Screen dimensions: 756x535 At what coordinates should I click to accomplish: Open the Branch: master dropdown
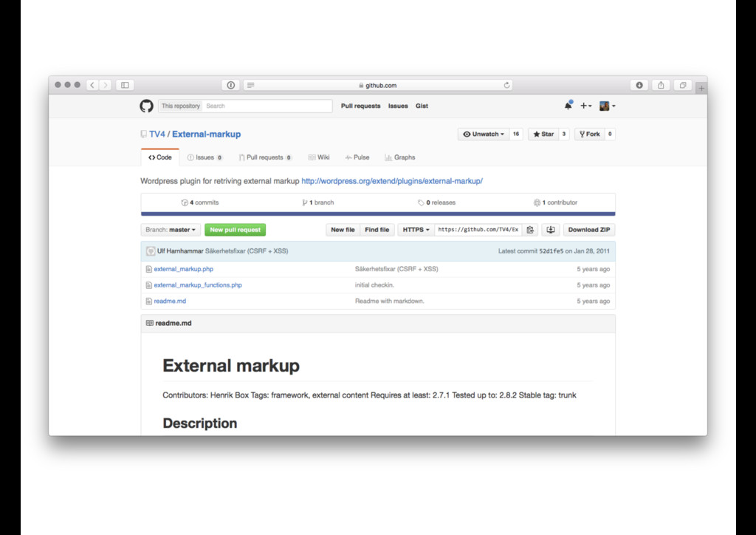pos(171,230)
